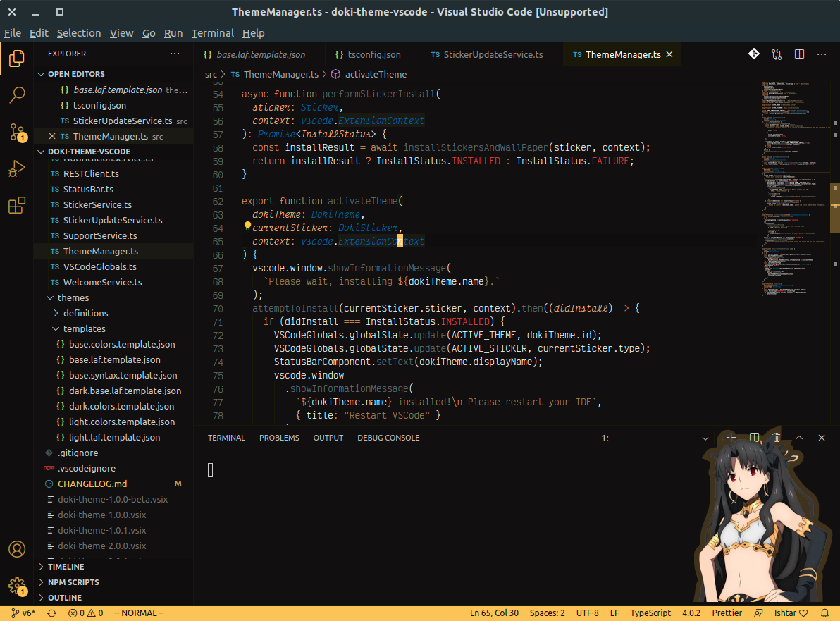Switch to the PROBLEMS panel tab

point(279,438)
